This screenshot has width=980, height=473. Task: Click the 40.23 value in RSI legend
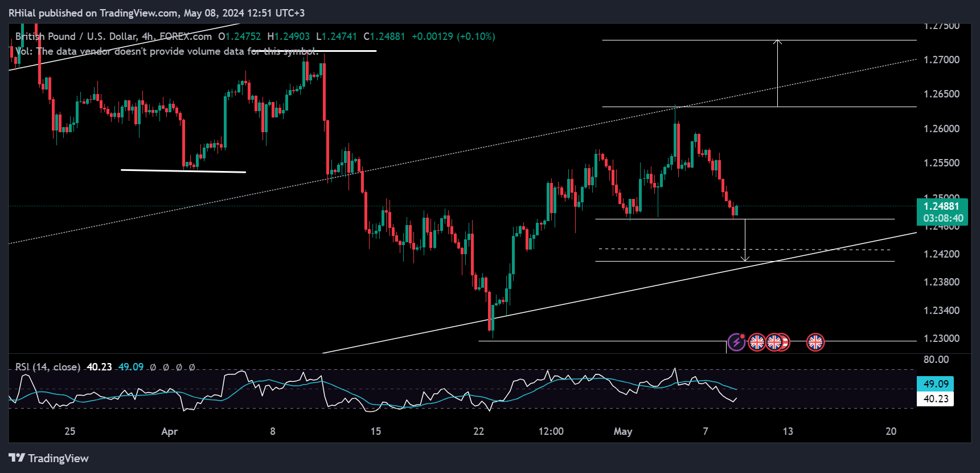(x=99, y=367)
